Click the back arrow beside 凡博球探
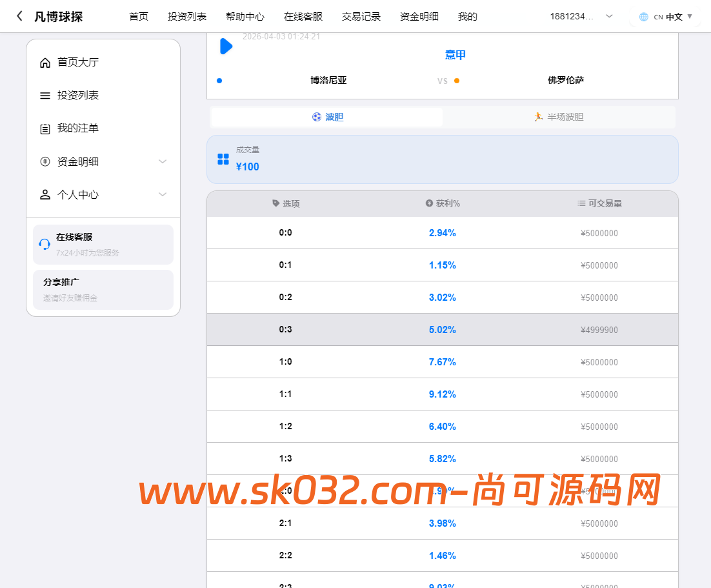Image resolution: width=711 pixels, height=588 pixels. pos(19,16)
